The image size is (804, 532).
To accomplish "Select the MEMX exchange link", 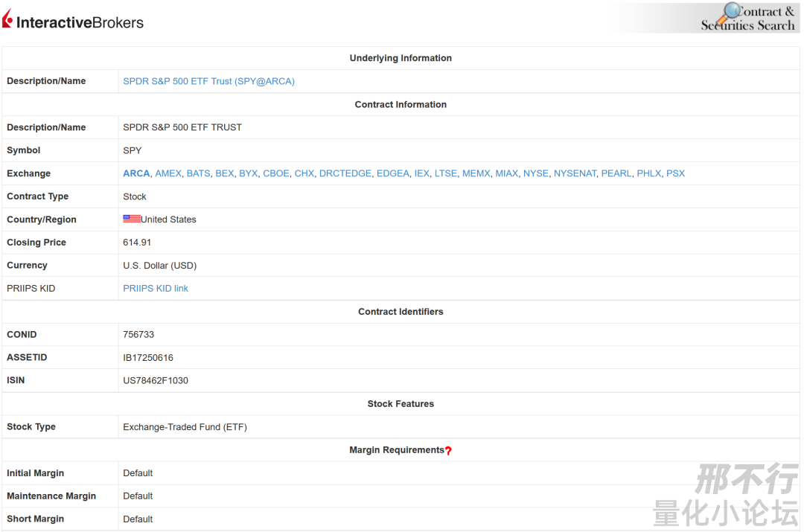I will [x=476, y=173].
